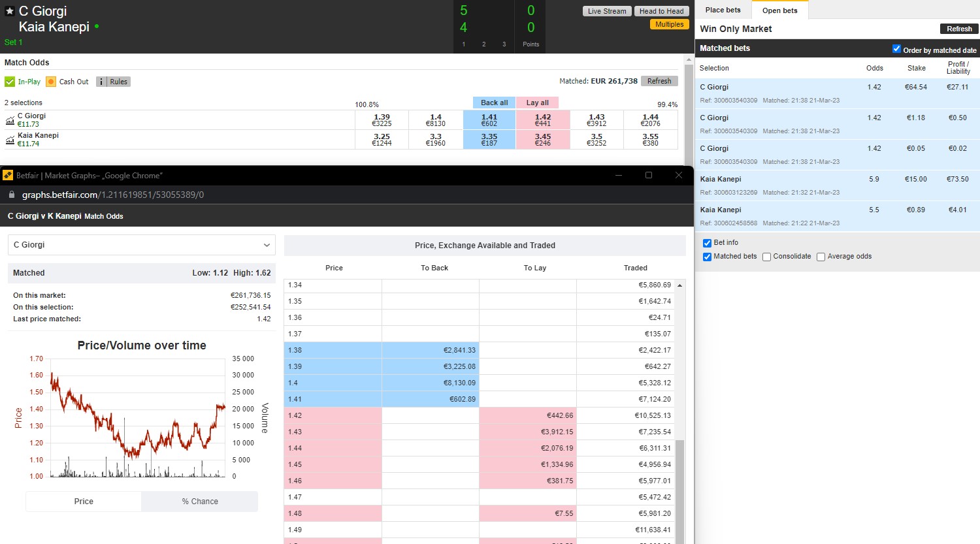Select the C Giorgi €0.05 stake bet row
This screenshot has width=980, height=544.
coord(837,155)
